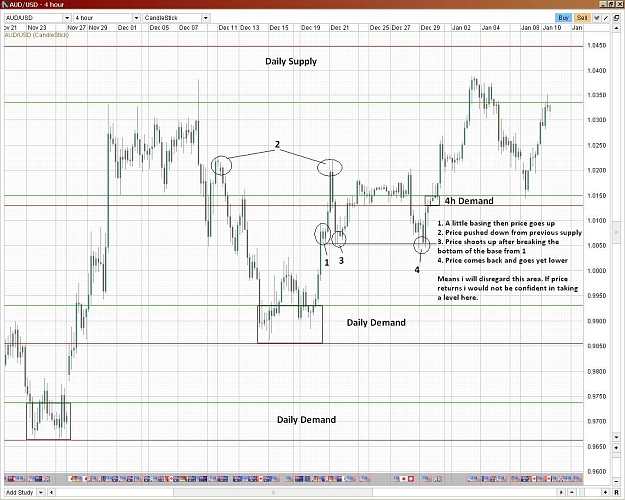Click the 0.9800 price axis label

coord(596,372)
